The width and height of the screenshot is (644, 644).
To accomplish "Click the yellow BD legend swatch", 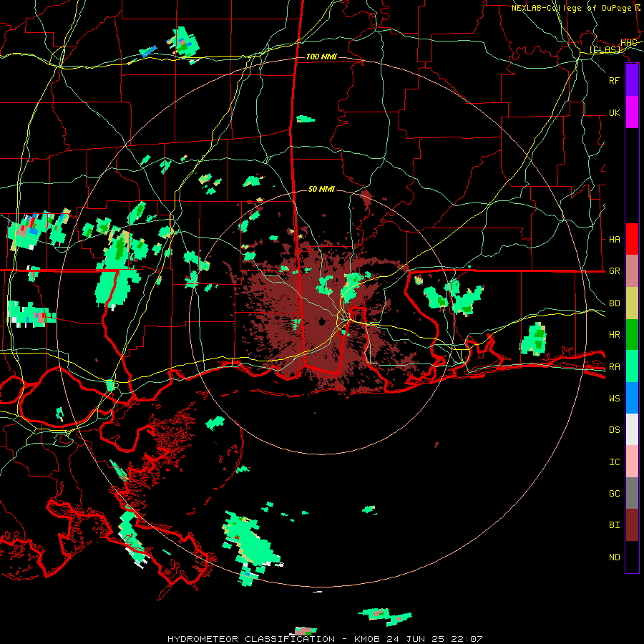I will [x=632, y=303].
